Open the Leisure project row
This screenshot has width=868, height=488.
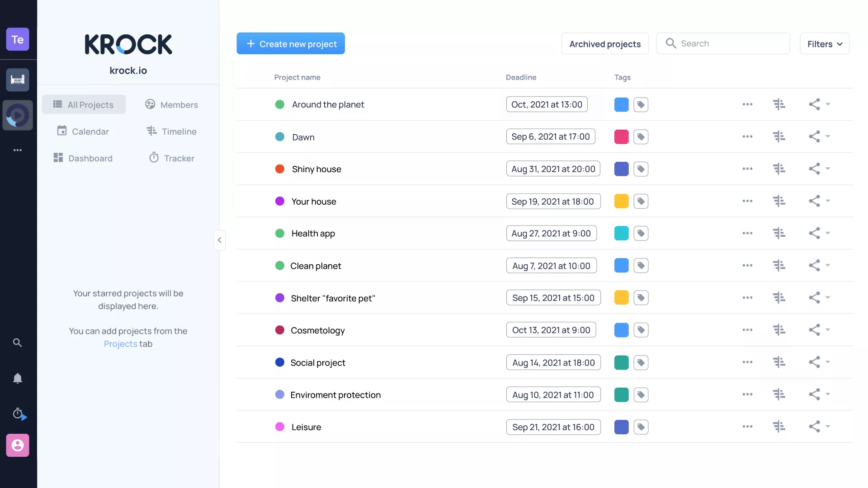click(x=545, y=427)
